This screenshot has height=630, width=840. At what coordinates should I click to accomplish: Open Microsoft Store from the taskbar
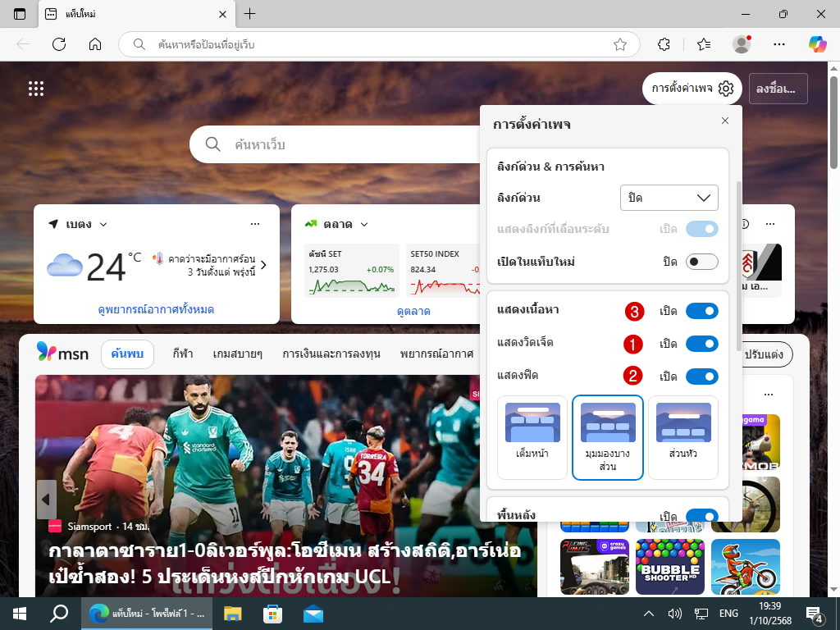[x=272, y=613]
